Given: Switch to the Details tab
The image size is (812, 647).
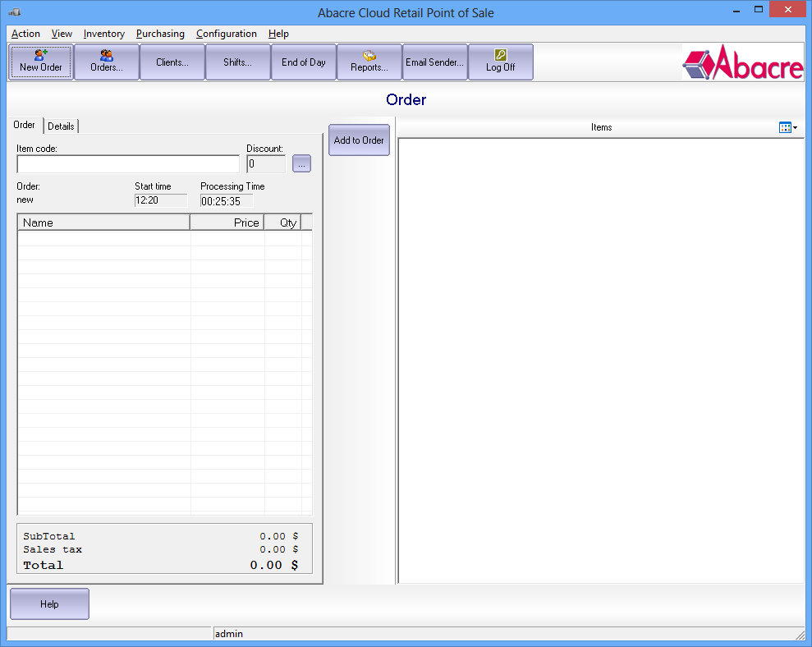Looking at the screenshot, I should (x=61, y=126).
